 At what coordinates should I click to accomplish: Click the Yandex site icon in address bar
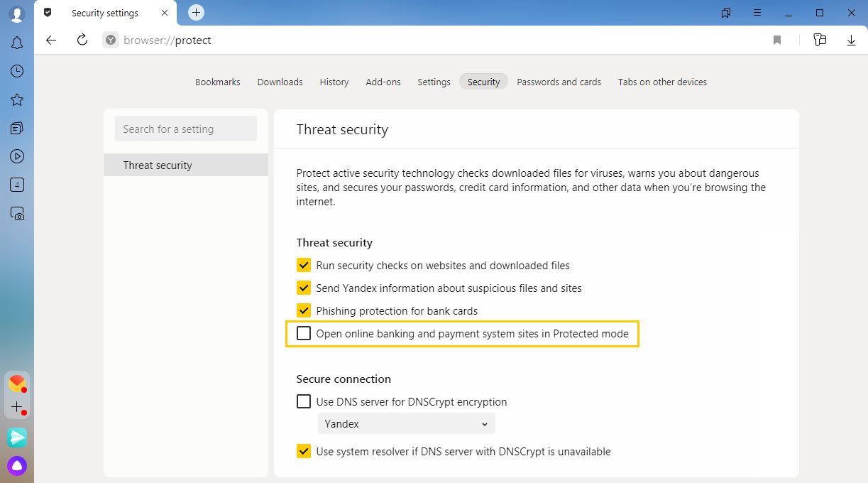coord(110,40)
